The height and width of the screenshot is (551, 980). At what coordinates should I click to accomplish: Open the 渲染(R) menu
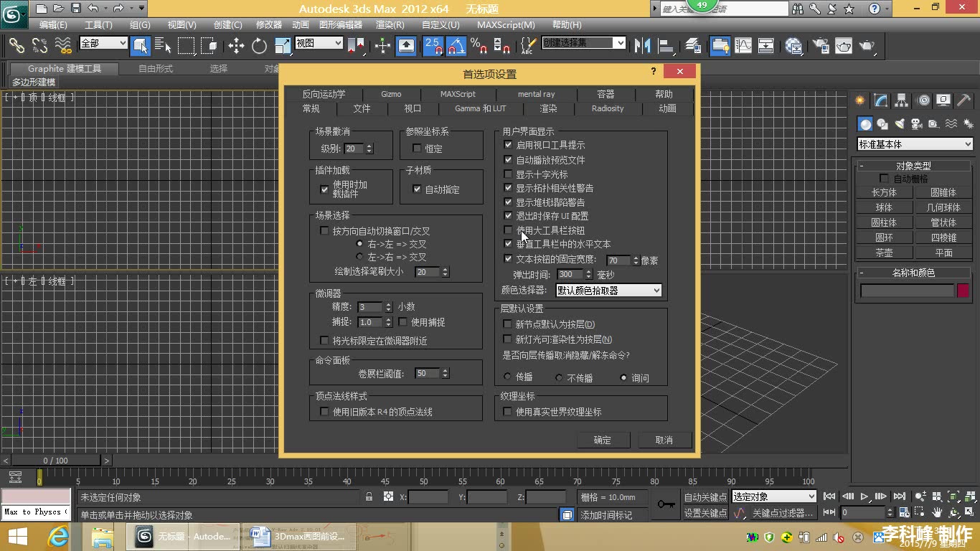pos(390,24)
